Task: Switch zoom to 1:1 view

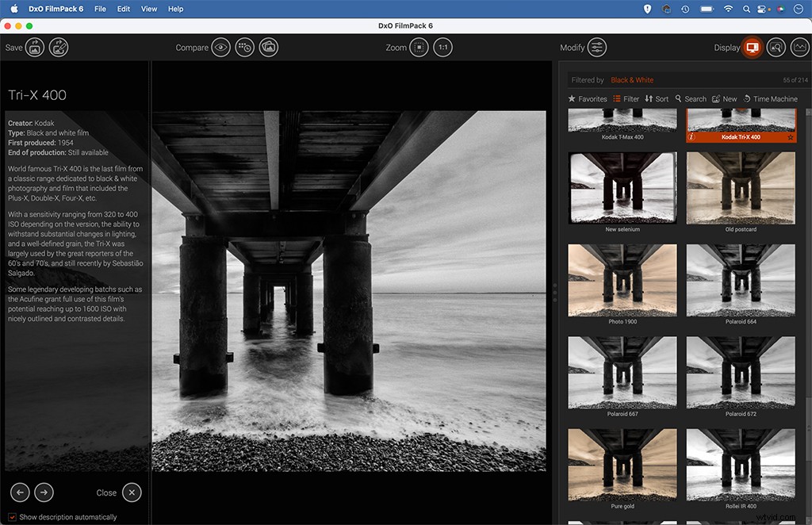Action: (442, 47)
